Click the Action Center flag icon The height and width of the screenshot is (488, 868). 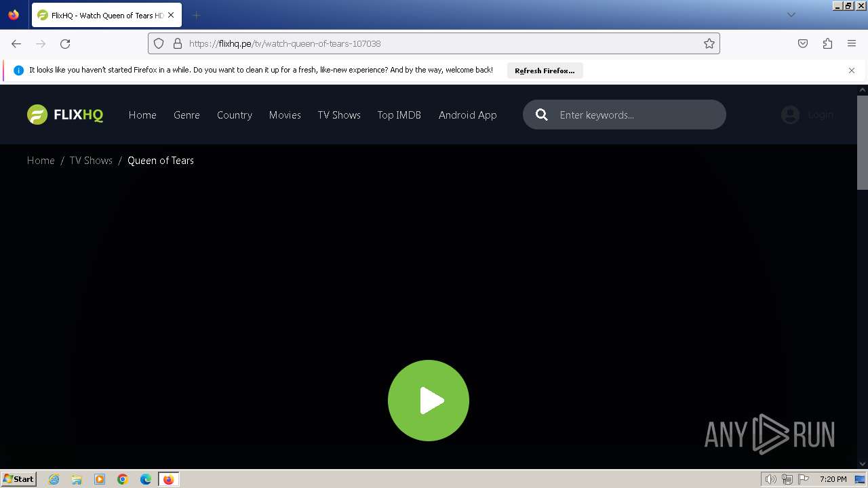click(x=804, y=479)
